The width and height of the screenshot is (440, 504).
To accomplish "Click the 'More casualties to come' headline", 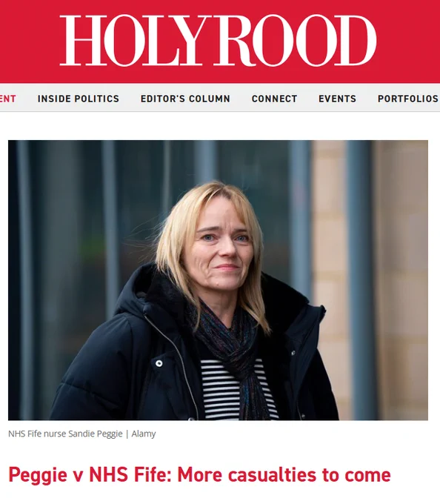I will click(284, 475).
